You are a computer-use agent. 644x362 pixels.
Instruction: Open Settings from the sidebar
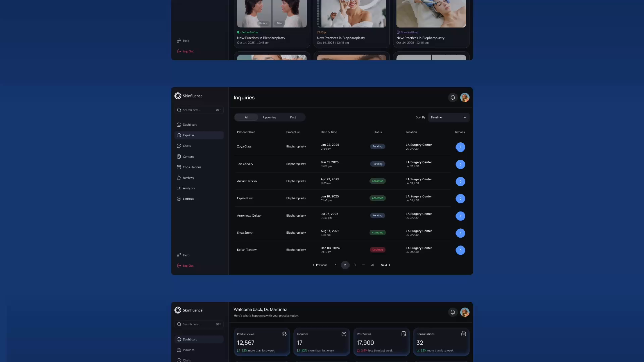188,199
